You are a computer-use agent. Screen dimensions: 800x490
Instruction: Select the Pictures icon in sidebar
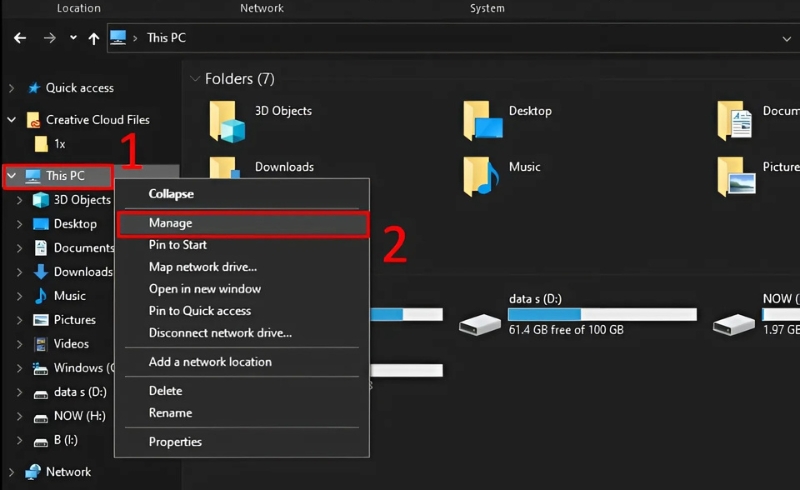tap(41, 320)
